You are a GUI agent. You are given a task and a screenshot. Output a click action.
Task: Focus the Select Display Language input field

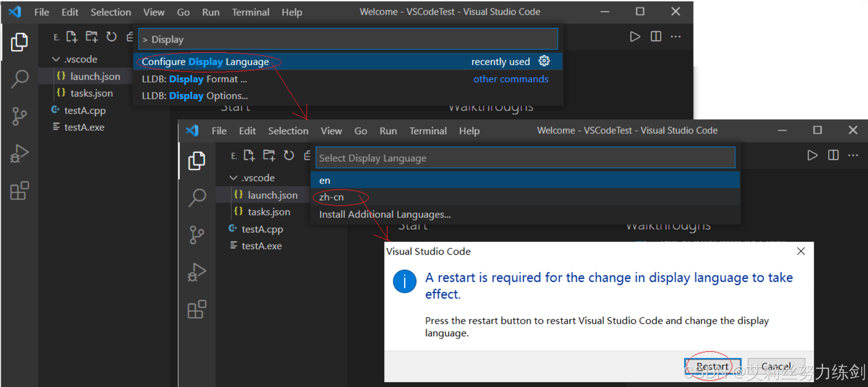[526, 158]
